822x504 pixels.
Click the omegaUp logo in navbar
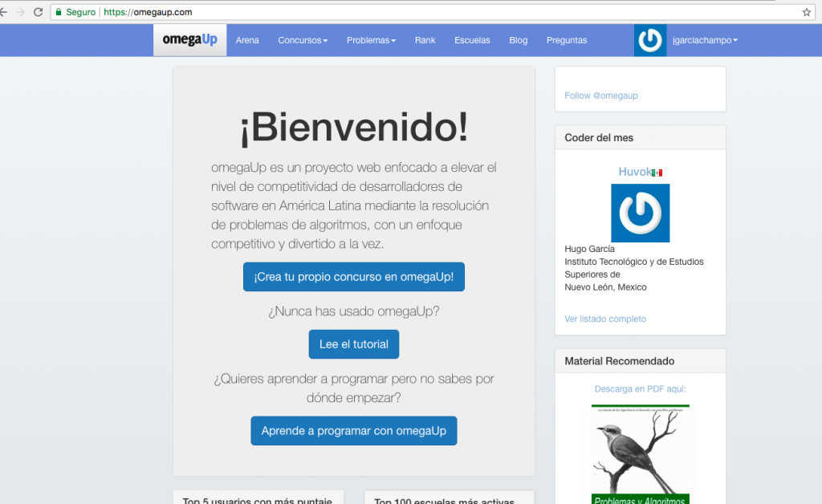189,40
